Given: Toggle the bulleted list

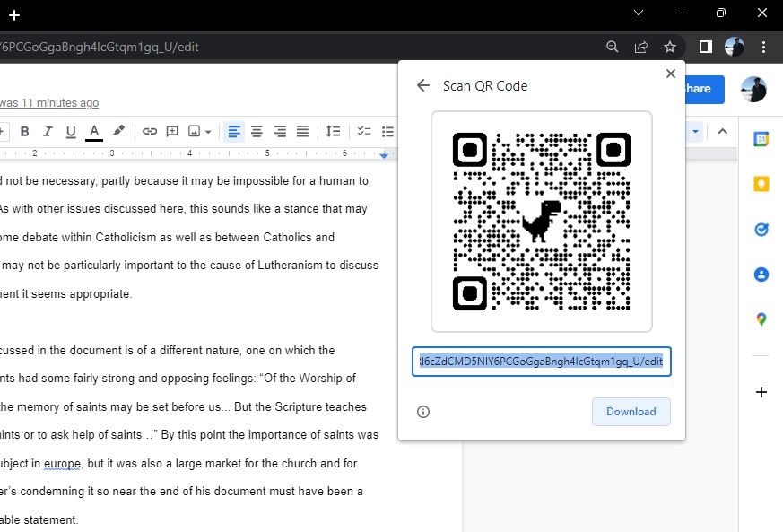Looking at the screenshot, I should [x=387, y=131].
